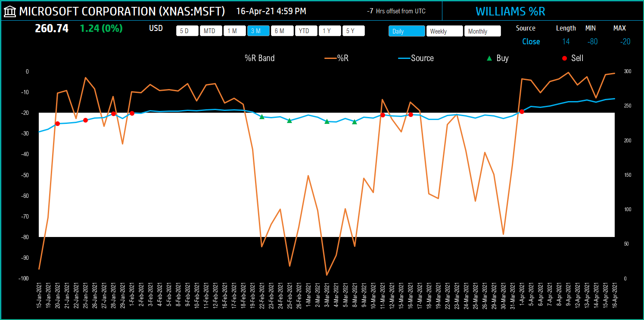644x320 pixels.
Task: Click the Sell marker at 28-Jan-2021
Action: [113, 114]
